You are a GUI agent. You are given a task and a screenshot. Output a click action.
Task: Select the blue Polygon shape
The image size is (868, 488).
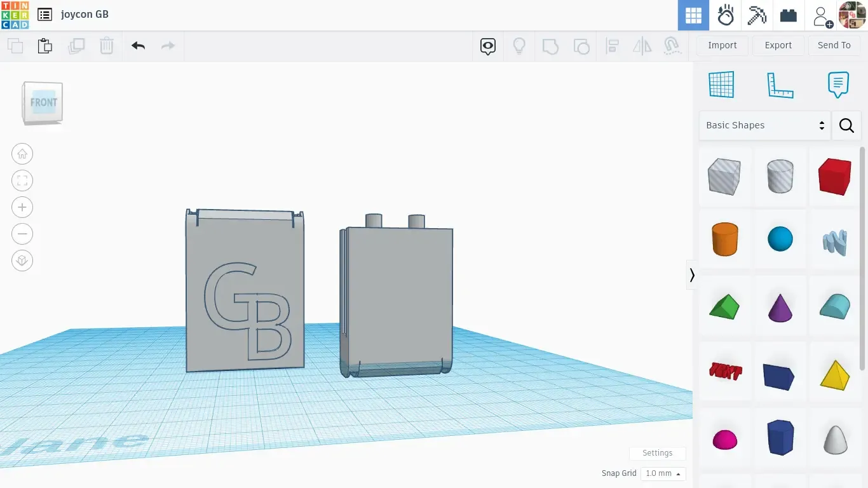780,437
